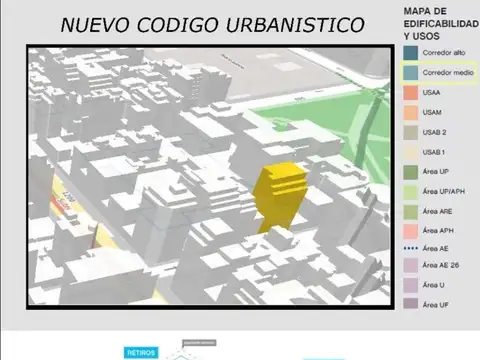Click the RETIROS blue label
480x360 pixels.
click(x=141, y=353)
